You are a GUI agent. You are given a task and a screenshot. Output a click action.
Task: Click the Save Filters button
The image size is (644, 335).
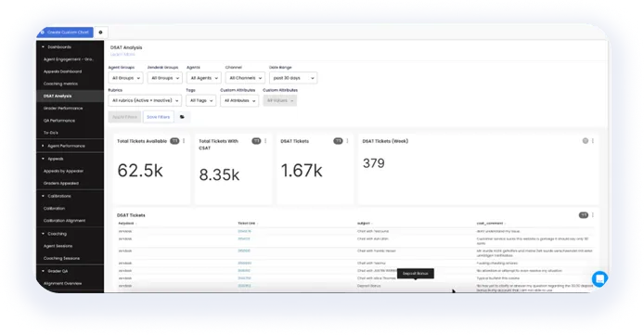coord(158,117)
